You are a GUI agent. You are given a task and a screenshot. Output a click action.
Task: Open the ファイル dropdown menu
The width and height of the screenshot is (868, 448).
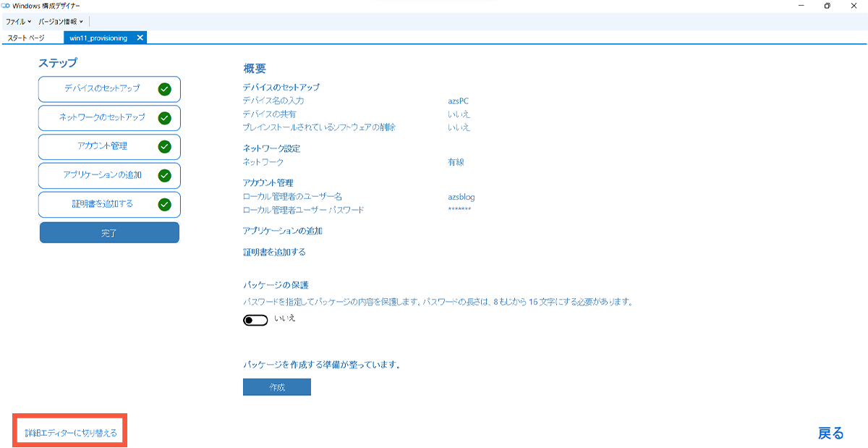coord(19,22)
